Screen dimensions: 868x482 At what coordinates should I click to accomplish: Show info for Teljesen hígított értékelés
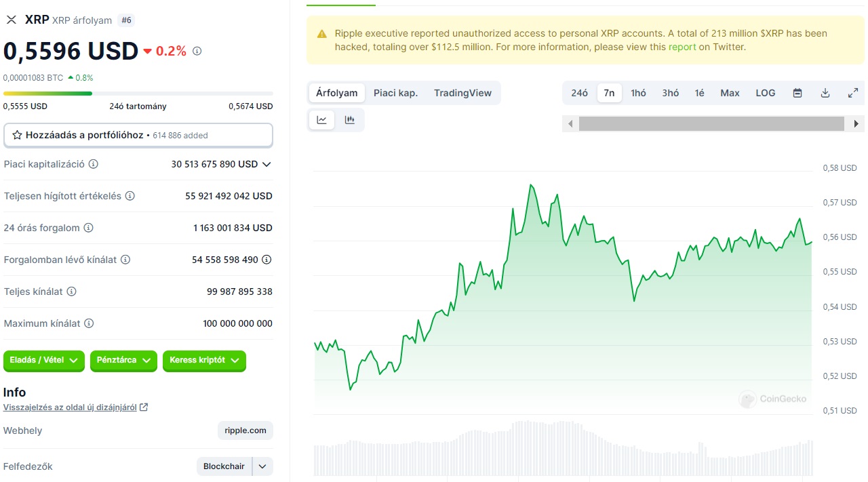click(130, 196)
